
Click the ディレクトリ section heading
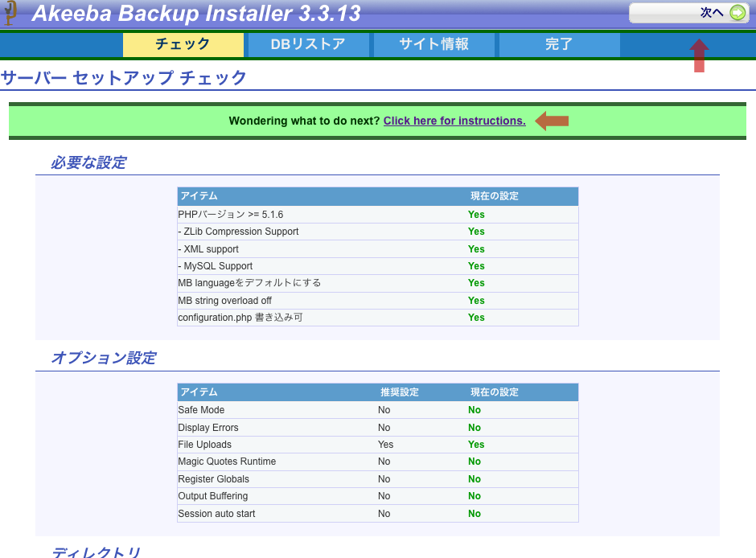[96, 552]
